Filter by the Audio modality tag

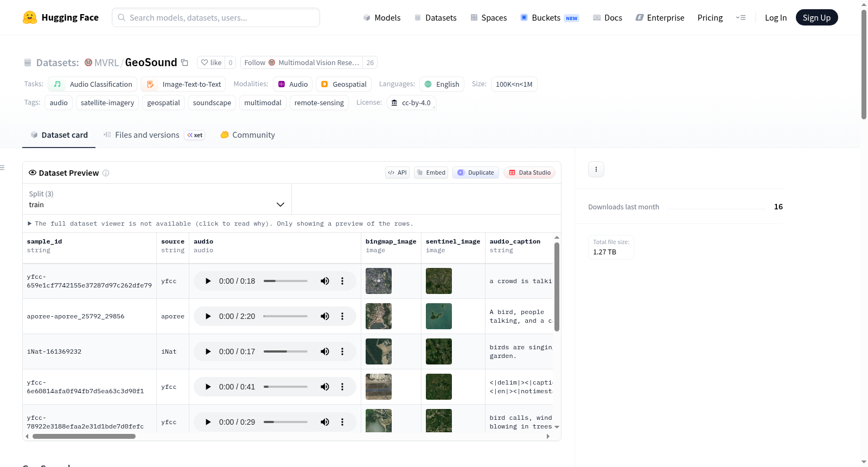[x=293, y=84]
